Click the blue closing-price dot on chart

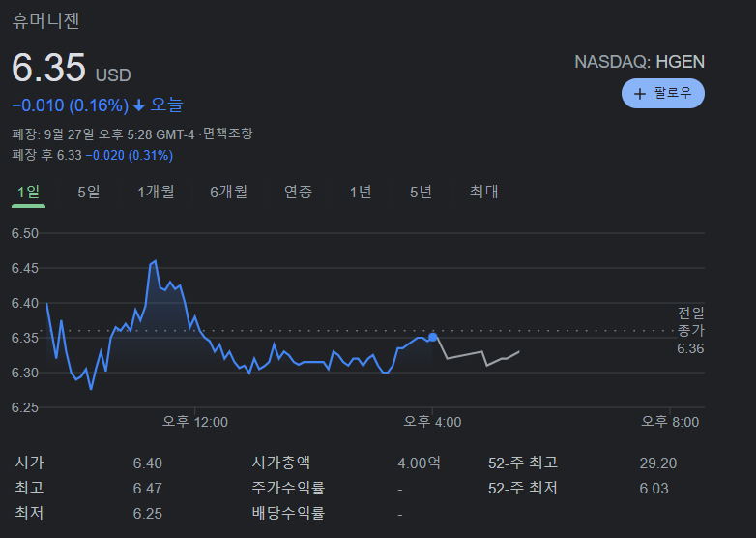(x=432, y=338)
